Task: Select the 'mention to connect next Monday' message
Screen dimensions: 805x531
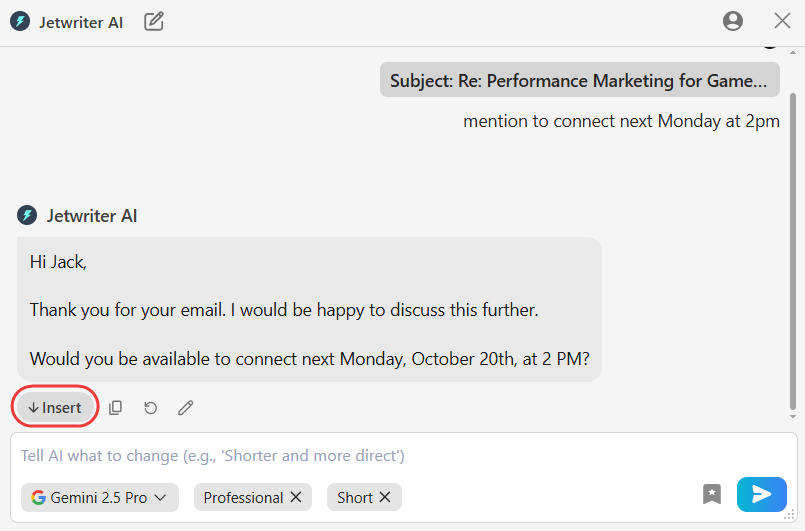Action: [621, 121]
